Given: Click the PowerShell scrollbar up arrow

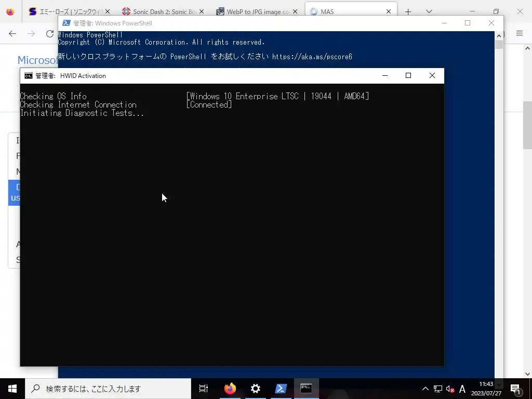Looking at the screenshot, I should 499,35.
